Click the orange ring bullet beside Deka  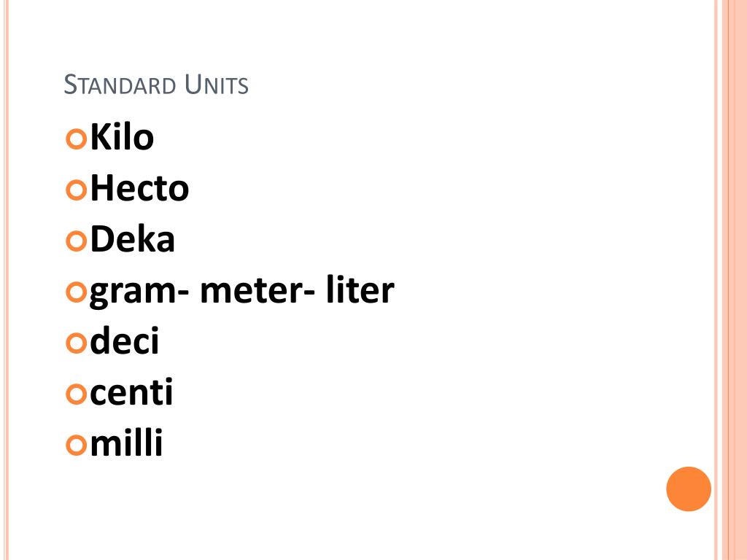(x=76, y=241)
